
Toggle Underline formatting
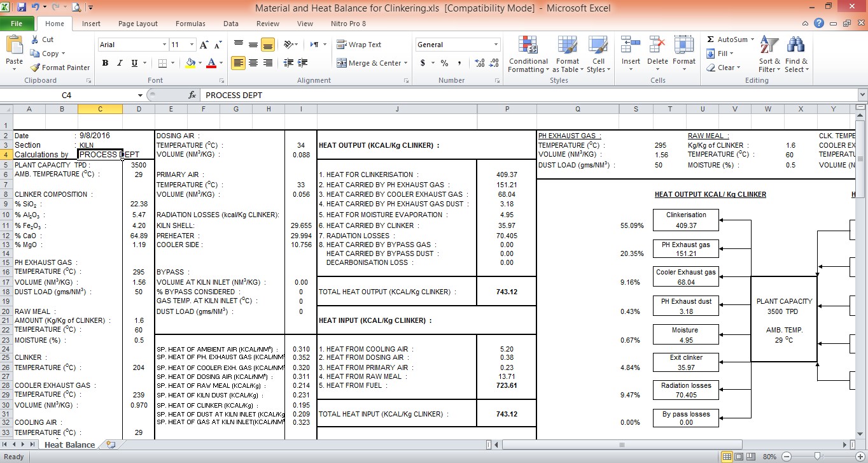(134, 63)
